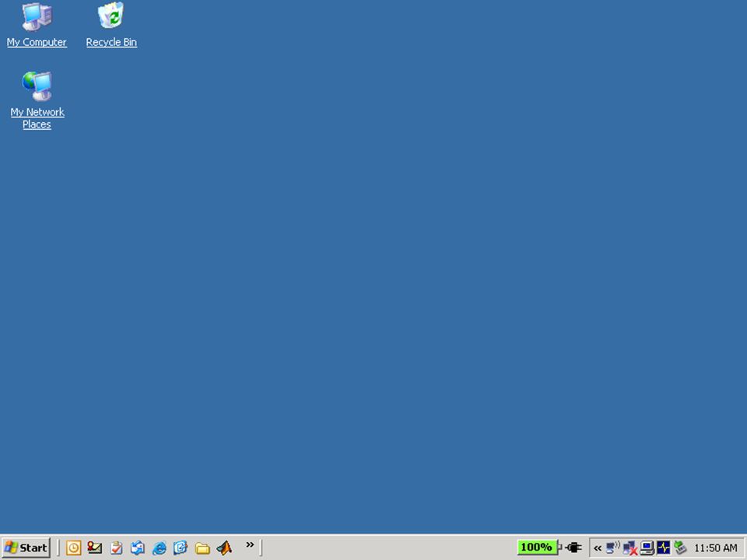This screenshot has height=560, width=747.
Task: Open the contacts mail quick launch icon
Action: [95, 548]
